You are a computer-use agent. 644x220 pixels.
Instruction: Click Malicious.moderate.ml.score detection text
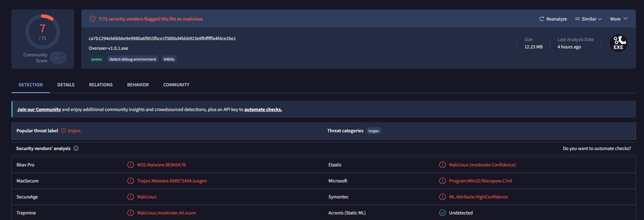[x=166, y=213]
